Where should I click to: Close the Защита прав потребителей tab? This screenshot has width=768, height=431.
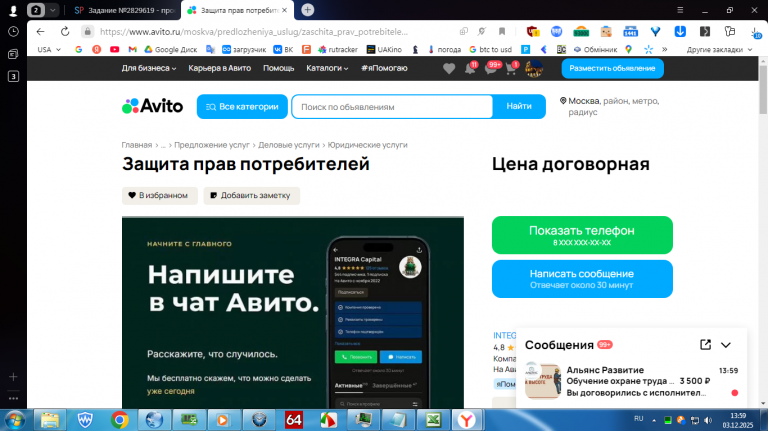pos(285,10)
